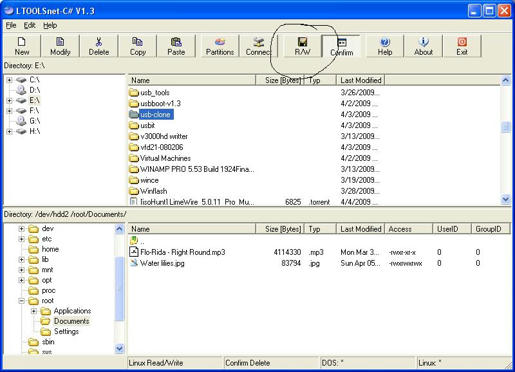Expand the mnt folder node

coord(22,270)
